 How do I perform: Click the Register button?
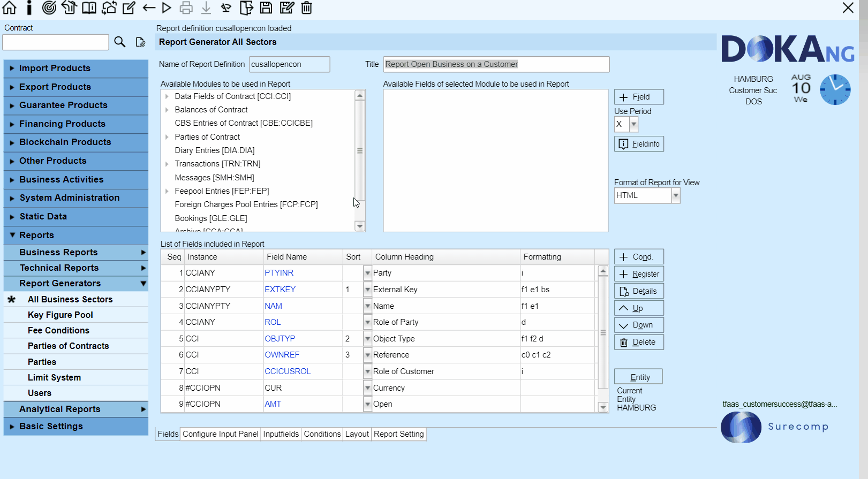point(639,274)
